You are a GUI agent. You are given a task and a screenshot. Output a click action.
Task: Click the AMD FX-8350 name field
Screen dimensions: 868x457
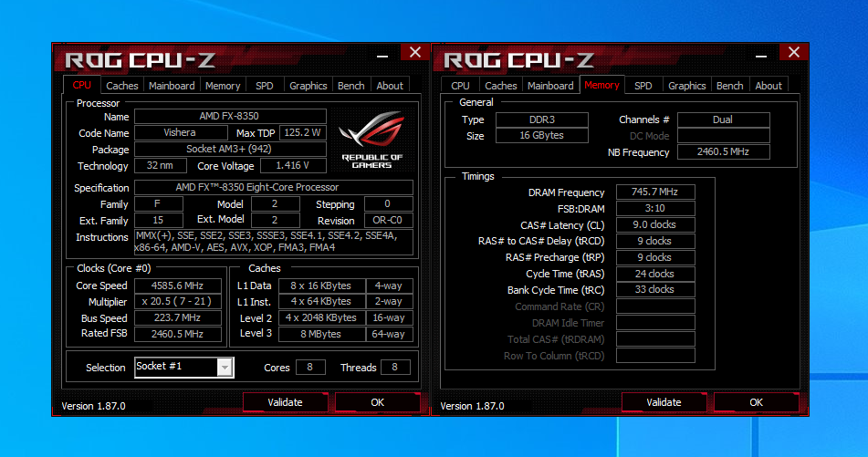click(x=230, y=116)
